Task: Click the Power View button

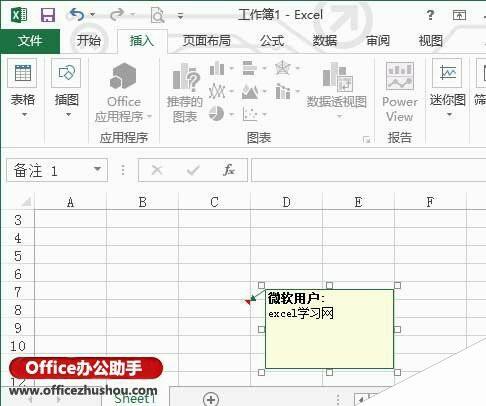Action: tap(400, 93)
